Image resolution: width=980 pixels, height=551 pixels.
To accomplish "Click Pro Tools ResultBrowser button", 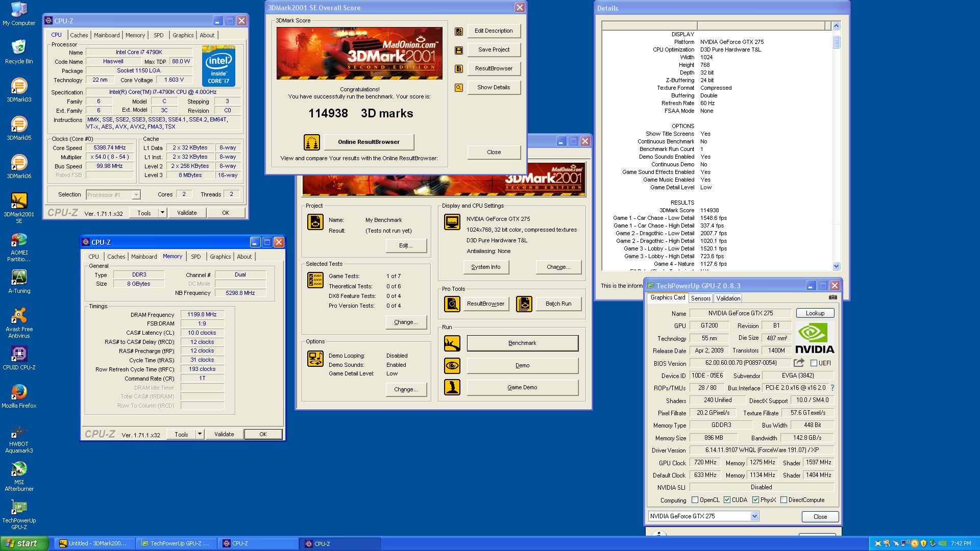I will (485, 304).
